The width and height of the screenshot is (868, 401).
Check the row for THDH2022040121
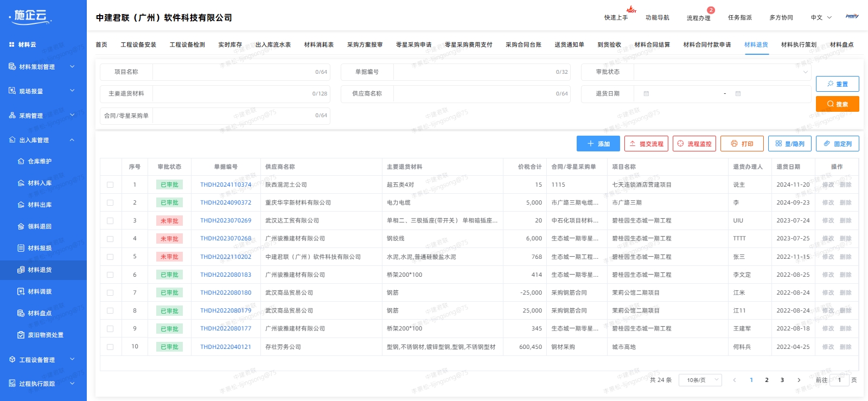click(110, 347)
